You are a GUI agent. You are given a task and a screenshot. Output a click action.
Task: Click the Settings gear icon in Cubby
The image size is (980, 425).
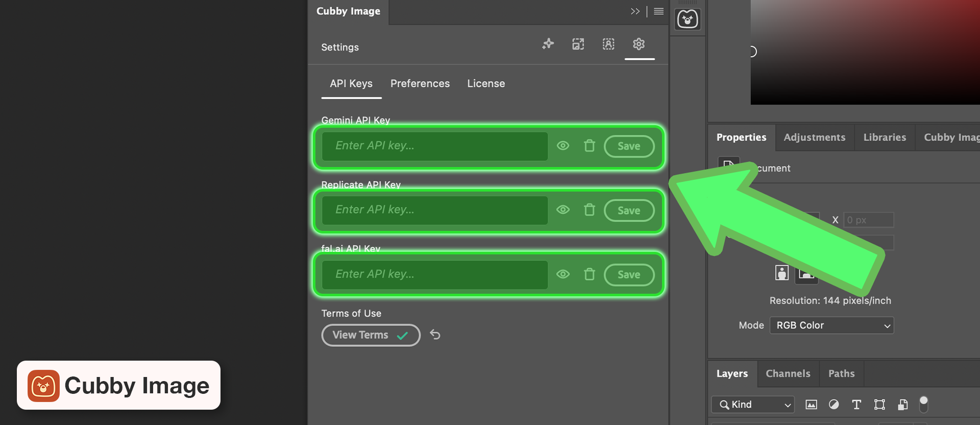click(x=639, y=44)
